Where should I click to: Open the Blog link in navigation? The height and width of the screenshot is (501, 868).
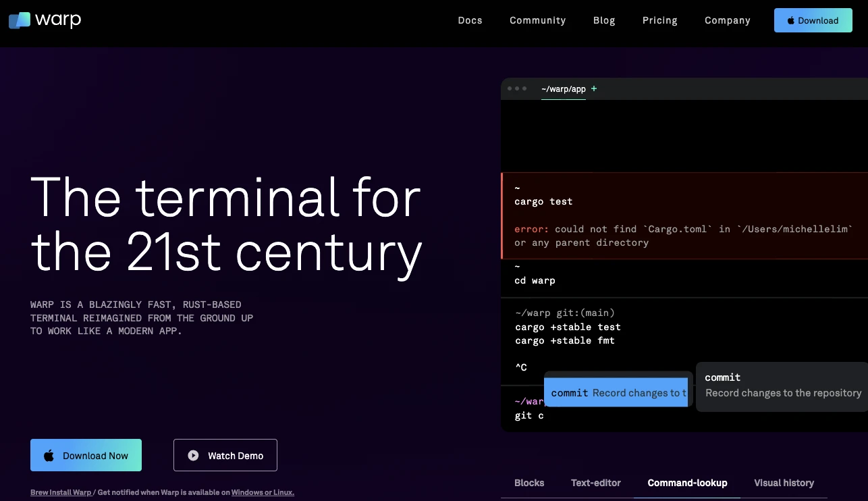tap(604, 20)
